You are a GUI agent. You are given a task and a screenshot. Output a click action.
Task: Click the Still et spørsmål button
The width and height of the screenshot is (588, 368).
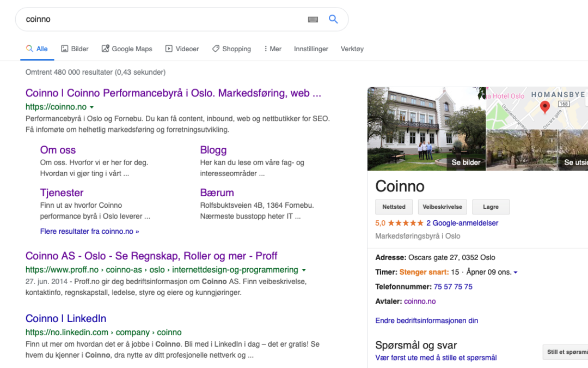pyautogui.click(x=565, y=352)
